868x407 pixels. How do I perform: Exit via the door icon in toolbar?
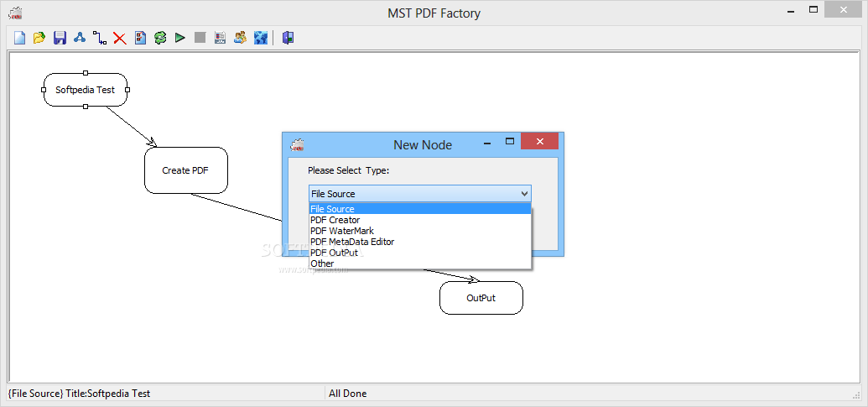point(288,38)
